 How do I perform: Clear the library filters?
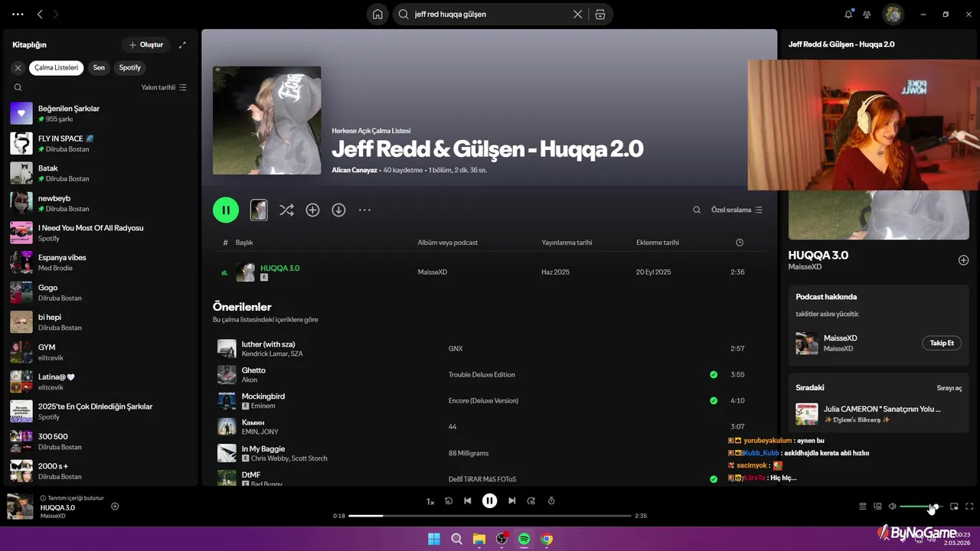point(18,67)
